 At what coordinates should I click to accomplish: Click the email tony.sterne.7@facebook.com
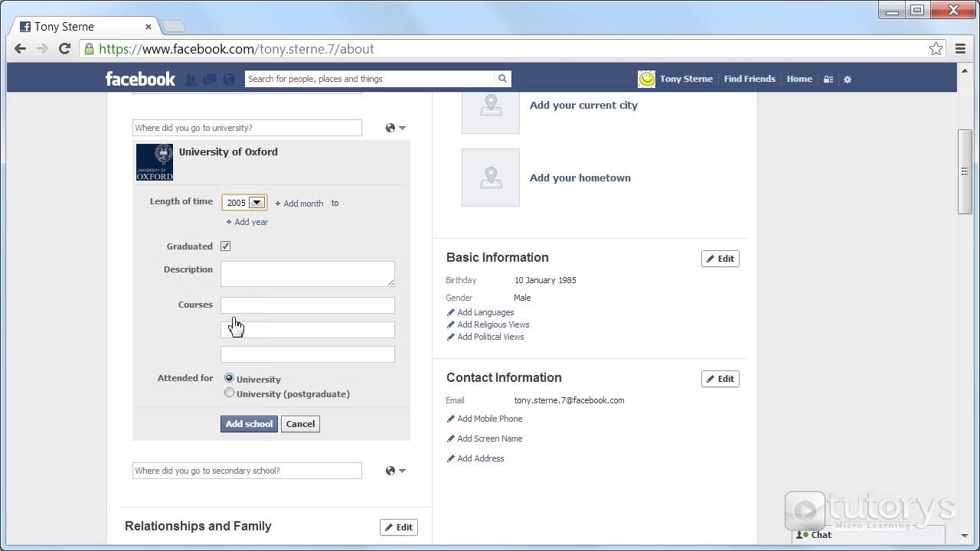569,400
